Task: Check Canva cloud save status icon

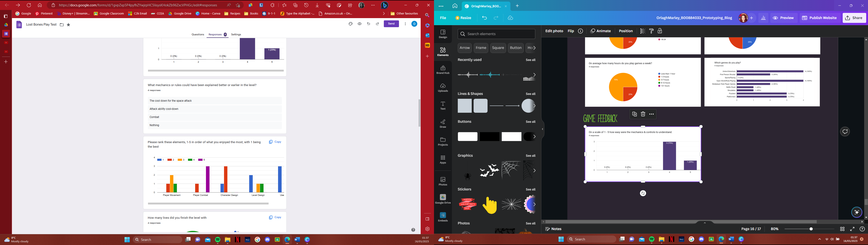Action: 510,18
